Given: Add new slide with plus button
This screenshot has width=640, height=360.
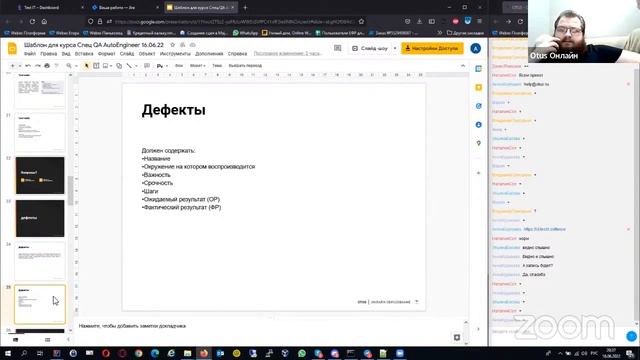Looking at the screenshot, I should click(x=13, y=66).
